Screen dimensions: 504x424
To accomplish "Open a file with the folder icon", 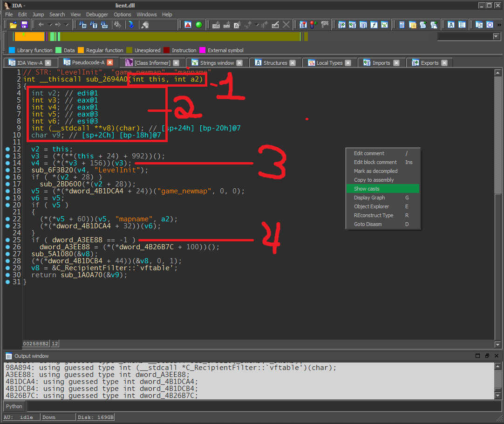I will pyautogui.click(x=13, y=25).
